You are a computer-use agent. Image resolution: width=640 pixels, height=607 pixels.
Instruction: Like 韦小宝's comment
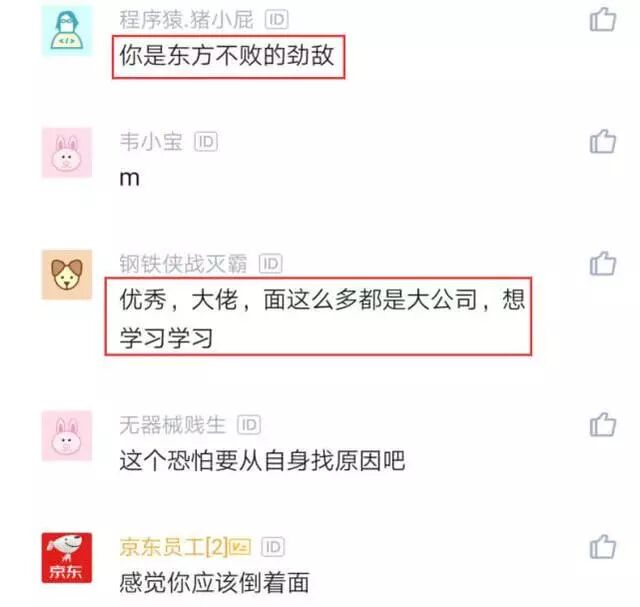[602, 141]
